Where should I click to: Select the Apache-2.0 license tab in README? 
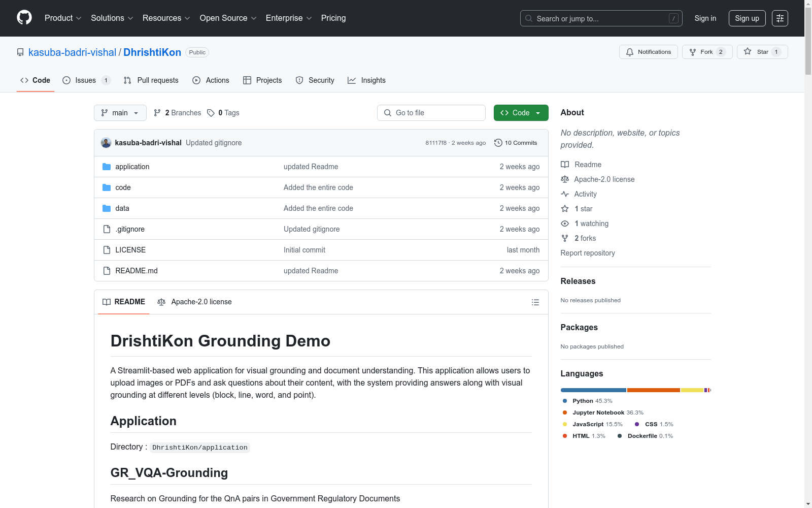[194, 302]
